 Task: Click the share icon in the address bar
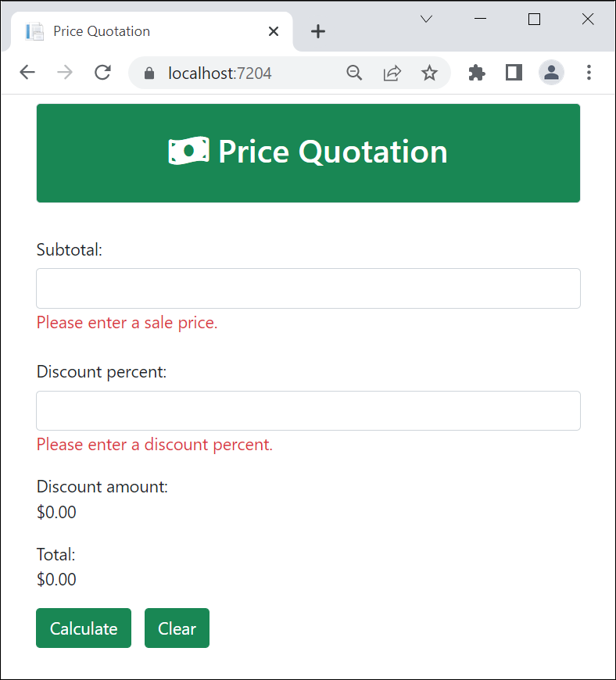[x=392, y=72]
